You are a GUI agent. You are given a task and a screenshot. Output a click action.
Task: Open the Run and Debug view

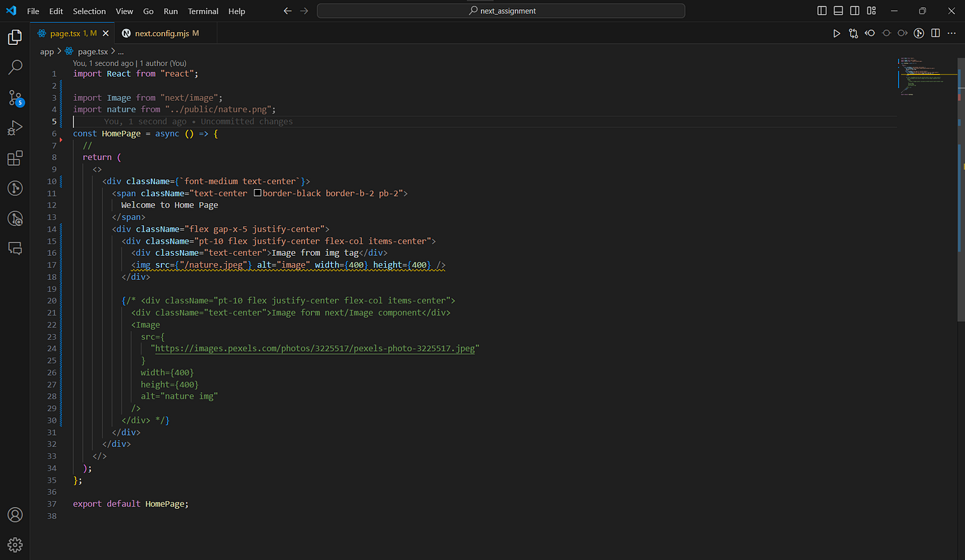[x=15, y=128]
